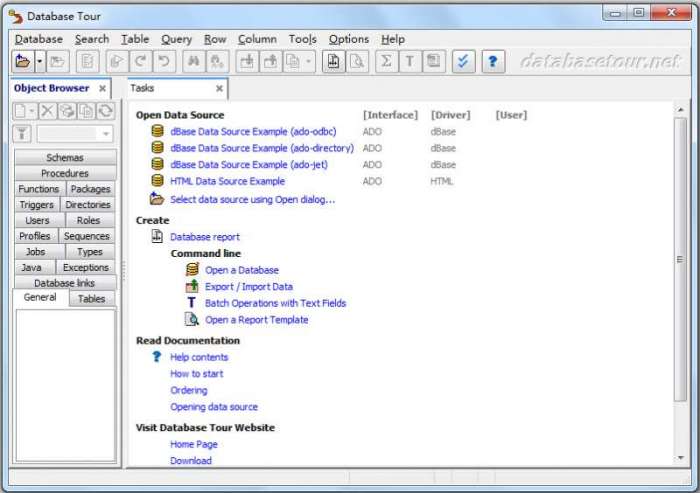The height and width of the screenshot is (493, 700).
Task: Switch to the Tables tab
Action: tap(92, 298)
